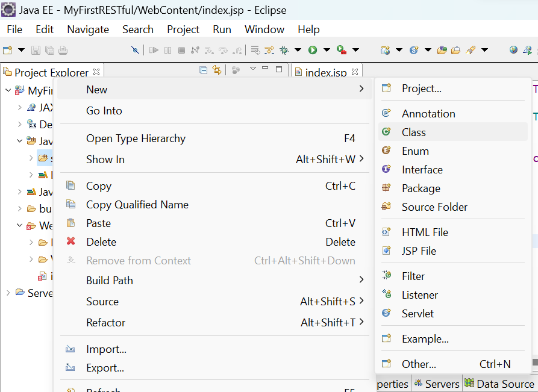Click the Open Web Browser globe icon
Screen dimensions: 538x392
tap(513, 50)
